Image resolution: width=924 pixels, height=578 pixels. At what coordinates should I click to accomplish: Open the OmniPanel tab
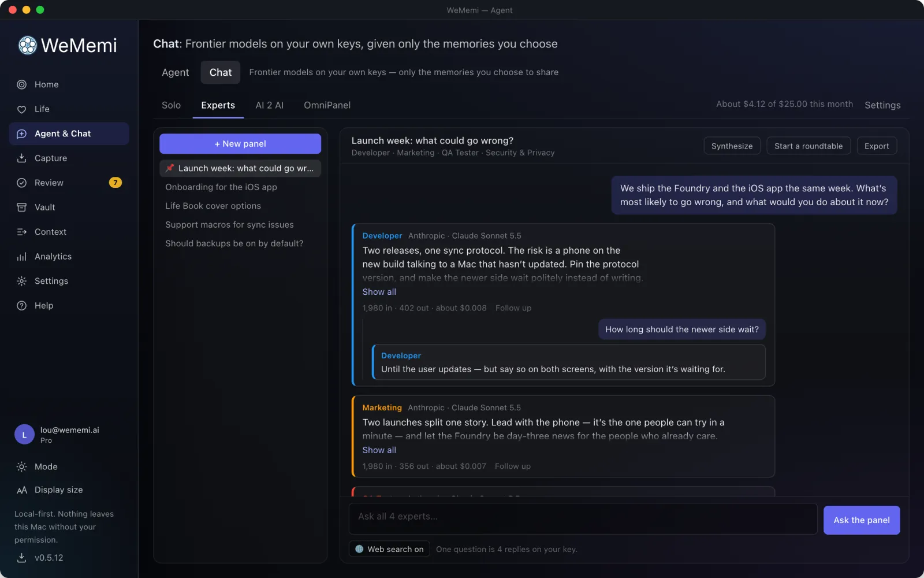(327, 105)
